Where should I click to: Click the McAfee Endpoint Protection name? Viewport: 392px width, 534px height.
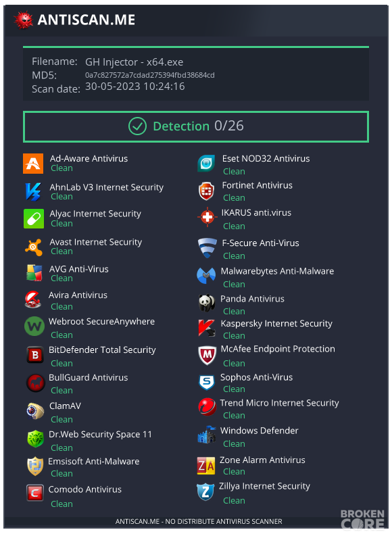(278, 349)
